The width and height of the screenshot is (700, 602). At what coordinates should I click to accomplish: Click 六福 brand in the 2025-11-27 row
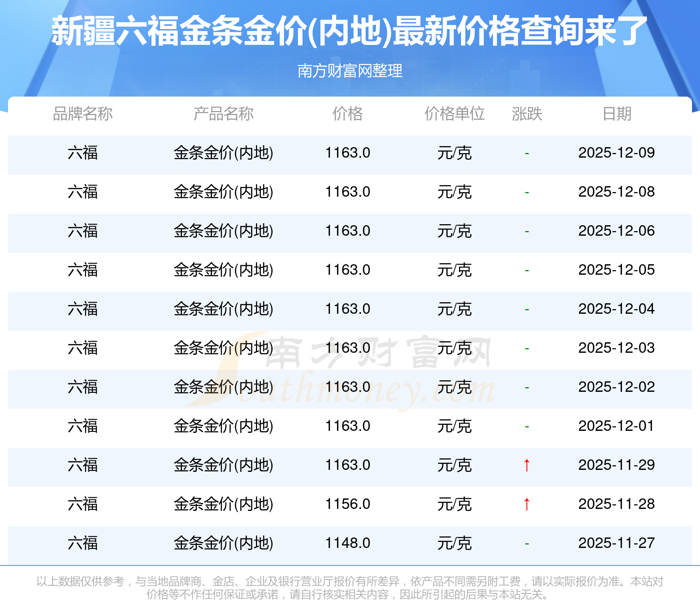click(83, 543)
